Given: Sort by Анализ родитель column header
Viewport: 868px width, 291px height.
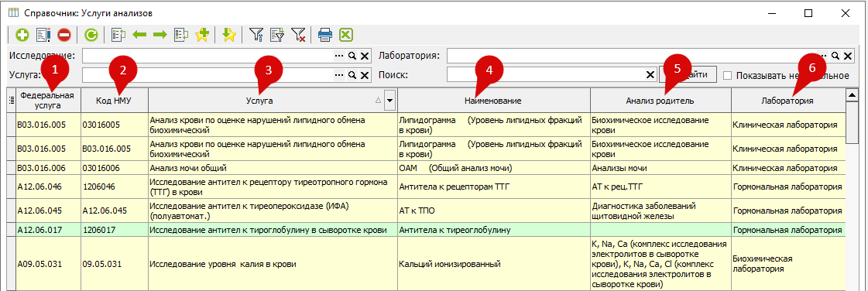Looking at the screenshot, I should pos(660,101).
